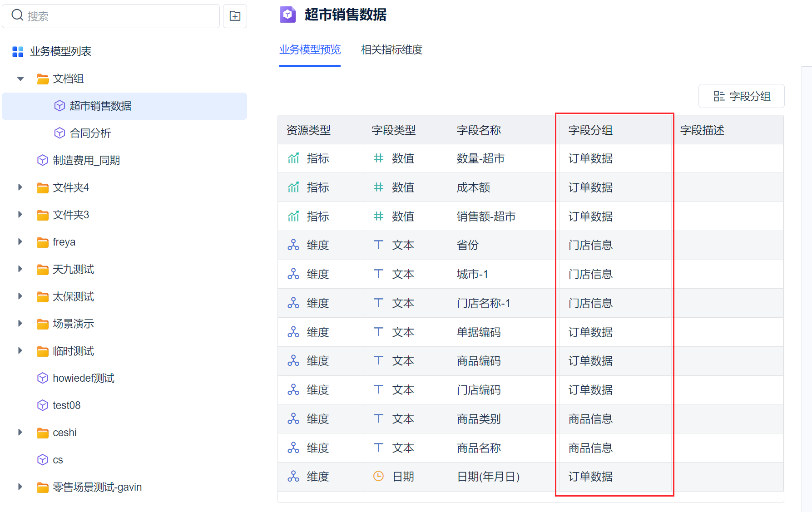This screenshot has height=512, width=812.
Task: Click the cube icon for 超市销售数据 in the tree
Action: pos(59,106)
